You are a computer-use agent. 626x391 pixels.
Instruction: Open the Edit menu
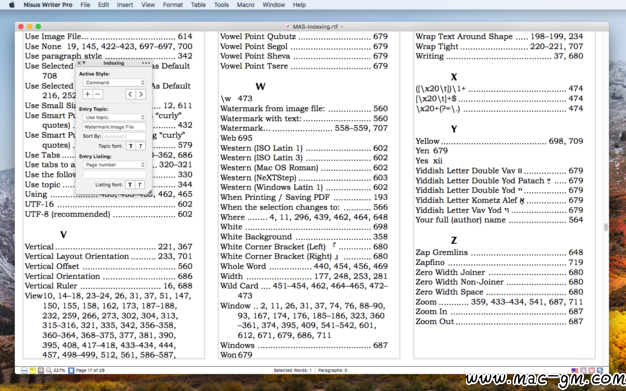(103, 5)
